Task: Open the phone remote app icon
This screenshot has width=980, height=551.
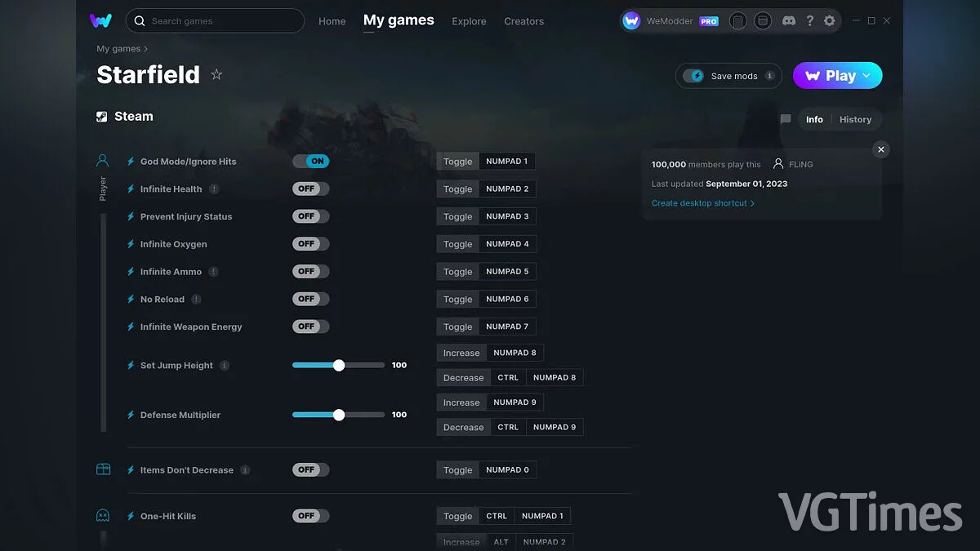Action: click(x=737, y=21)
